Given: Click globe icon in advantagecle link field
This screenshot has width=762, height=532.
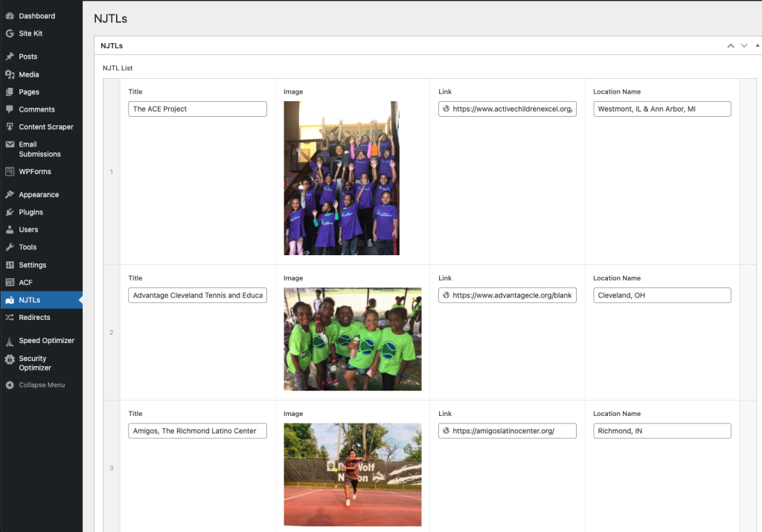Looking at the screenshot, I should coord(446,295).
